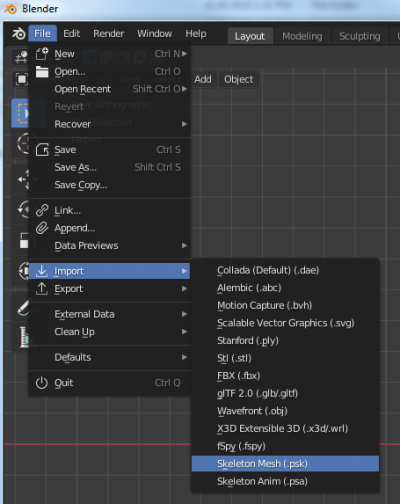Expand the Recover submenu
This screenshot has width=400, height=504.
coord(184,124)
